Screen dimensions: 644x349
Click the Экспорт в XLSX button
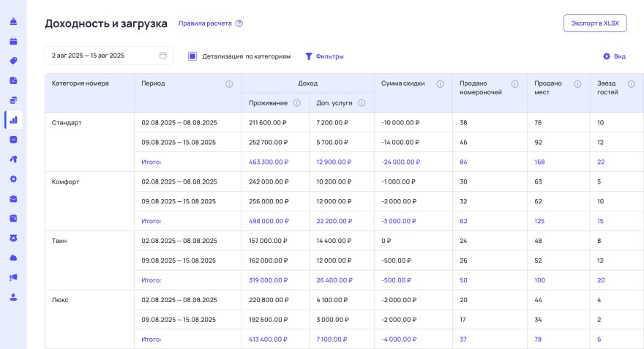point(595,23)
